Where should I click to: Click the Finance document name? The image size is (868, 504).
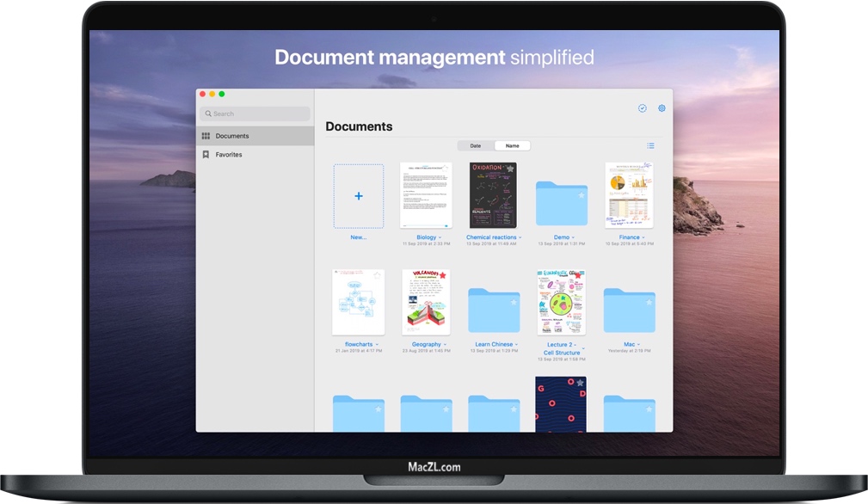630,237
